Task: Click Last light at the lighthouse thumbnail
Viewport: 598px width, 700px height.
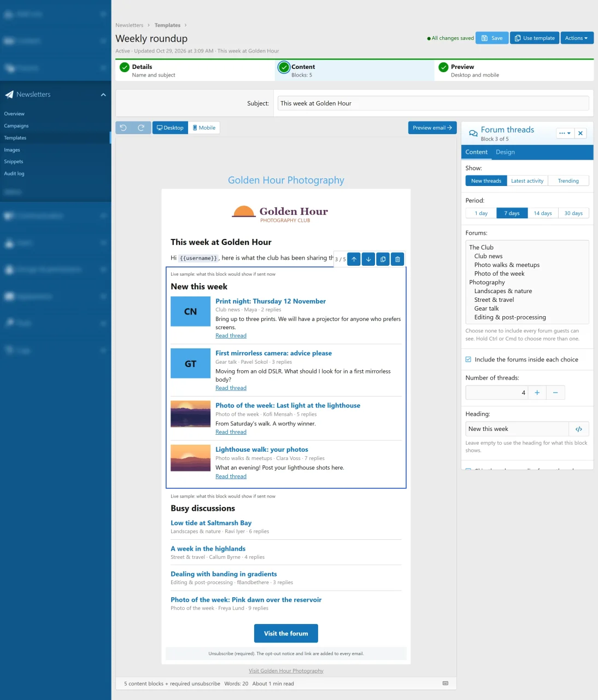Action: coord(190,414)
